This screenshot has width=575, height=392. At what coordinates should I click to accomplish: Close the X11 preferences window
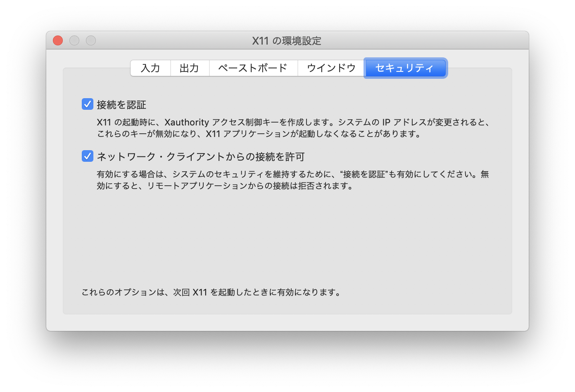click(x=58, y=40)
